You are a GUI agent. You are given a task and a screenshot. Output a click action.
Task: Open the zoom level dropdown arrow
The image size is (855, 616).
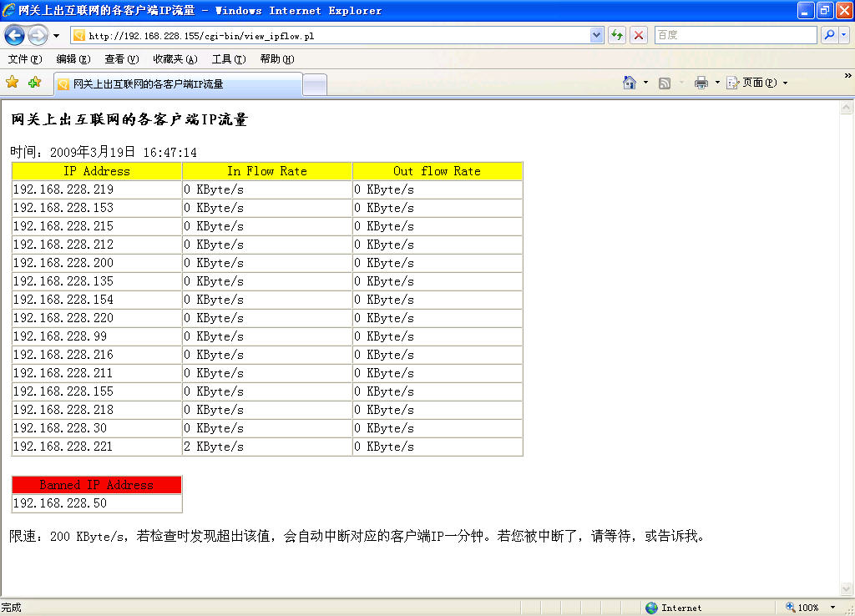[832, 608]
